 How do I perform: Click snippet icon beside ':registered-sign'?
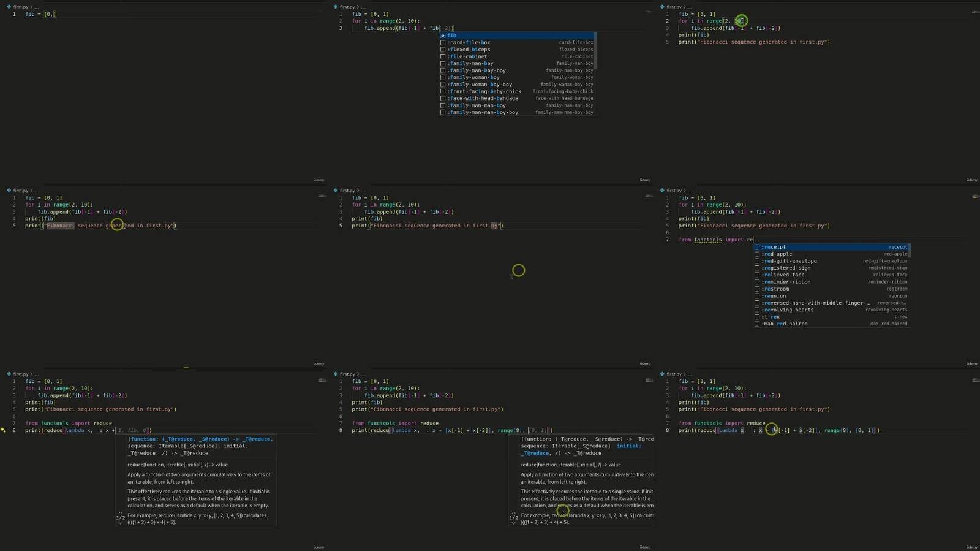pyautogui.click(x=757, y=268)
